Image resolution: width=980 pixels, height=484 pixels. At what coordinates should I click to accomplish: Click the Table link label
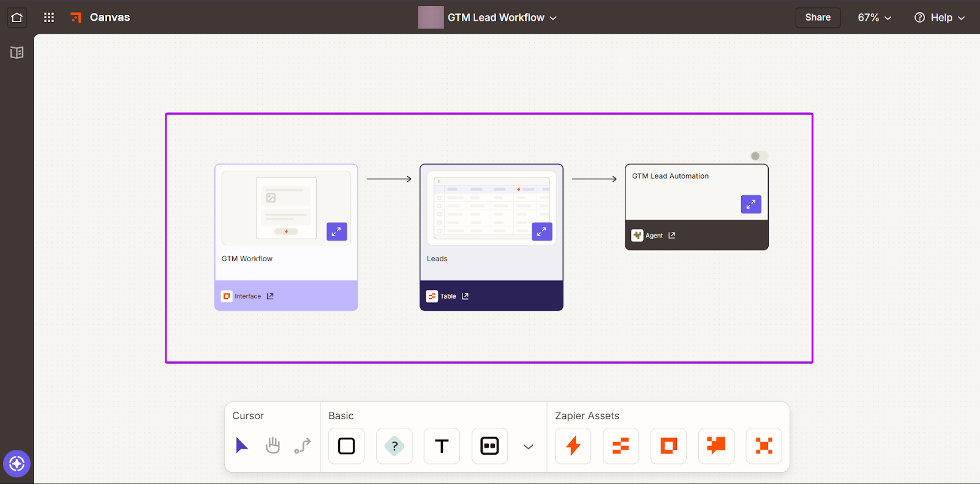tap(448, 296)
